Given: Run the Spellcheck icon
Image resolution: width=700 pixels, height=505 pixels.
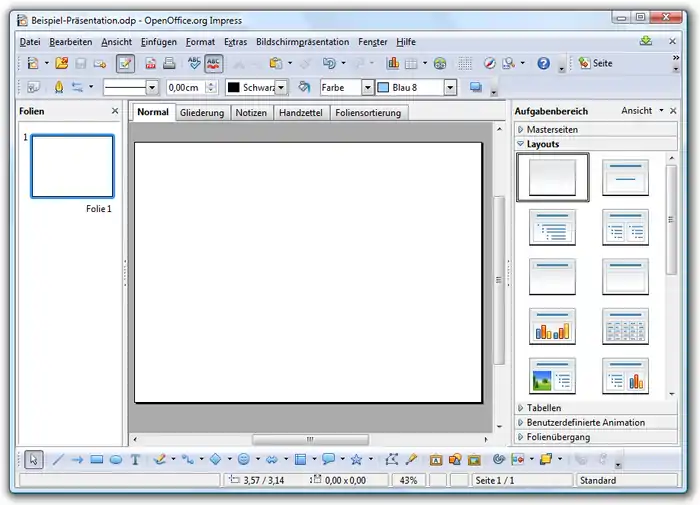Looking at the screenshot, I should (x=194, y=63).
